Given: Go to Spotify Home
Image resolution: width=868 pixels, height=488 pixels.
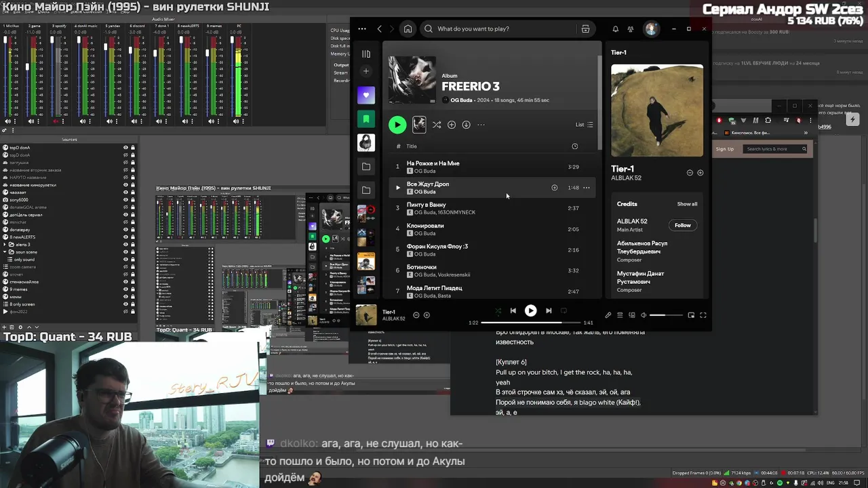Looking at the screenshot, I should (408, 29).
